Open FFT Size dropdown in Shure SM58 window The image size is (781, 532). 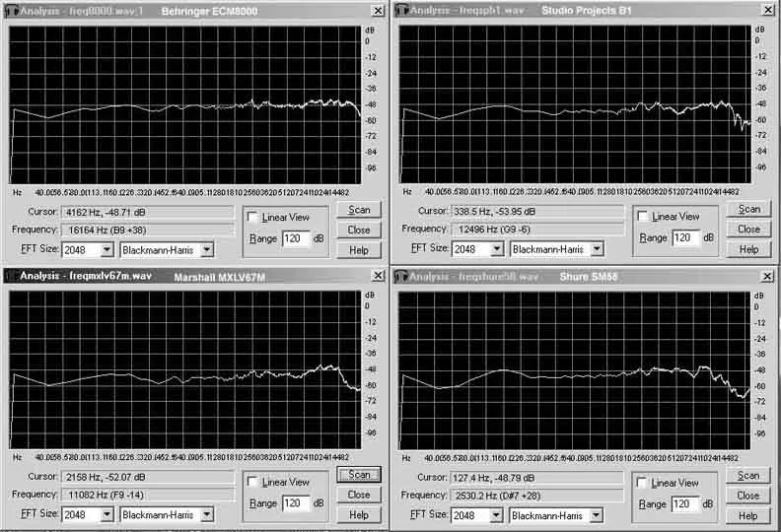click(x=496, y=515)
